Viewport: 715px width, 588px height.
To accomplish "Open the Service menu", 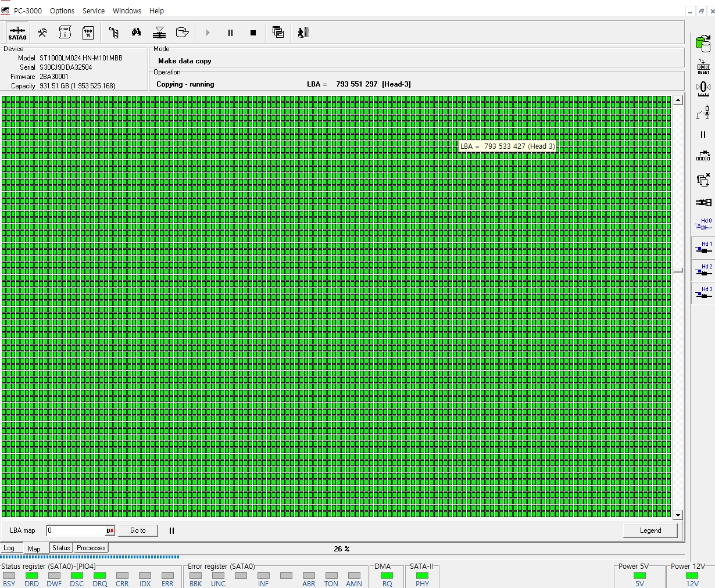I will (x=94, y=10).
